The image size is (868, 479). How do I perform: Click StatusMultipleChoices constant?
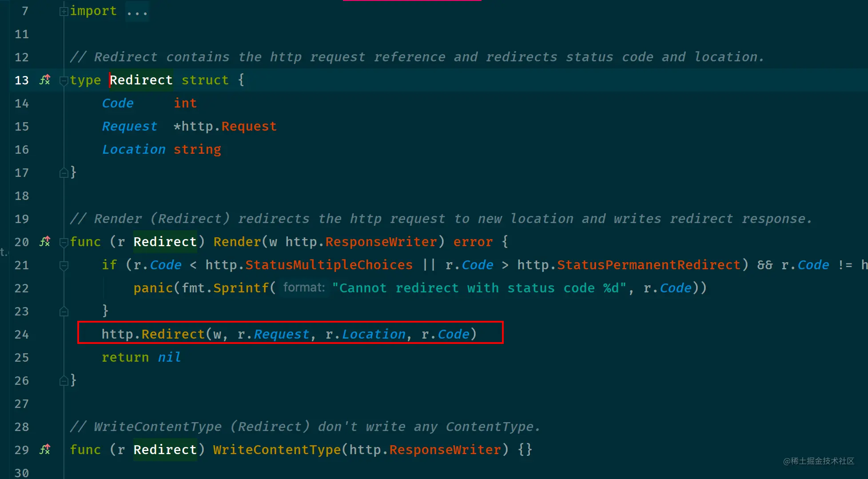(329, 265)
